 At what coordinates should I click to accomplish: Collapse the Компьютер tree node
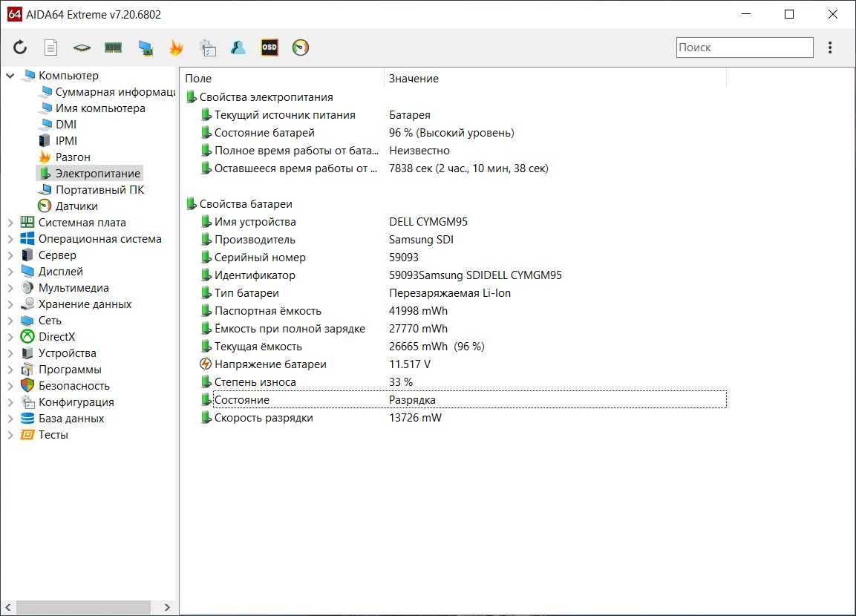pos(10,75)
